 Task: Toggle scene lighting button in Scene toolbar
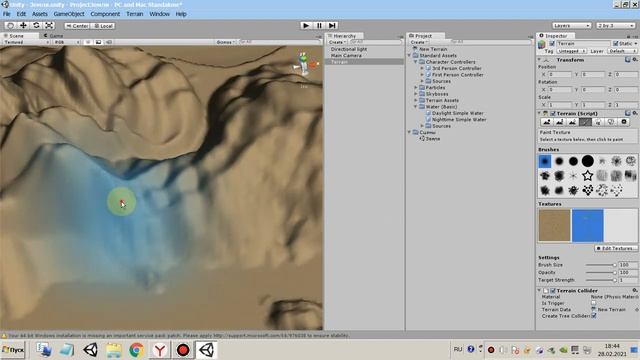88,42
